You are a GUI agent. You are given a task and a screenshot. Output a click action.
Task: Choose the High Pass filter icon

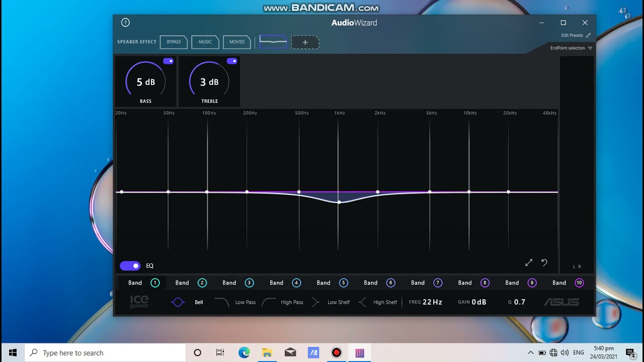(269, 302)
